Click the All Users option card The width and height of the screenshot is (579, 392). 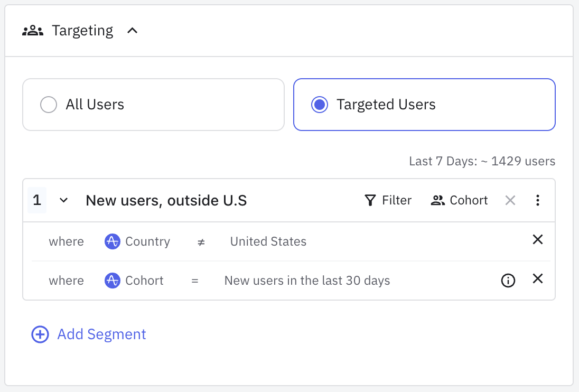153,105
